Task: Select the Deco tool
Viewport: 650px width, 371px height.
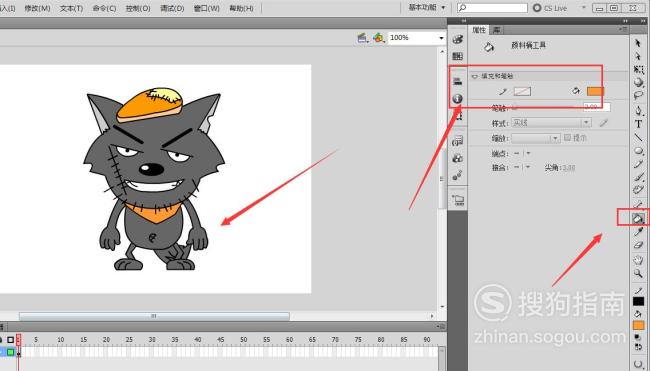Action: pyautogui.click(x=638, y=190)
